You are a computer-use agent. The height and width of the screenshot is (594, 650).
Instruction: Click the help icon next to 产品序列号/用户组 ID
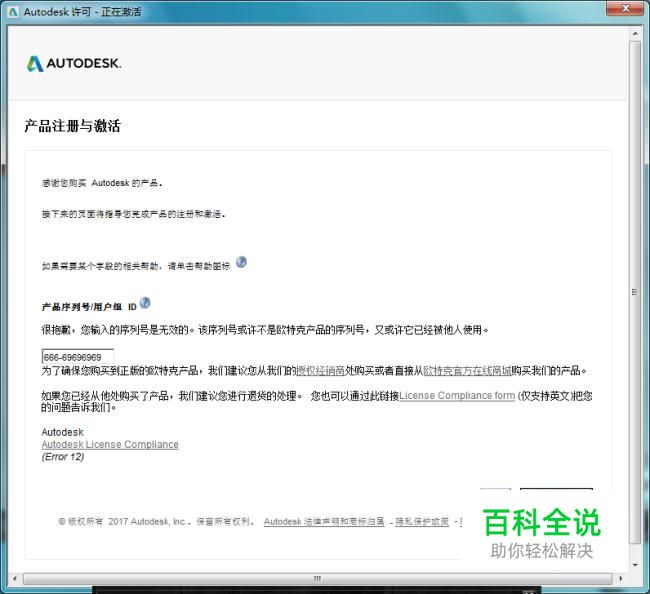(145, 303)
